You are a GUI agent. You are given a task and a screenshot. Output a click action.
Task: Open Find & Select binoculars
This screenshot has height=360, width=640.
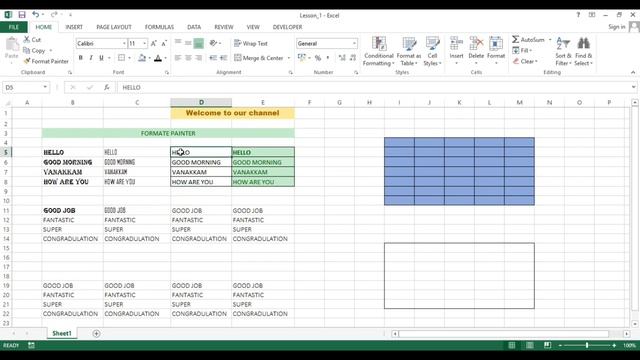click(583, 51)
